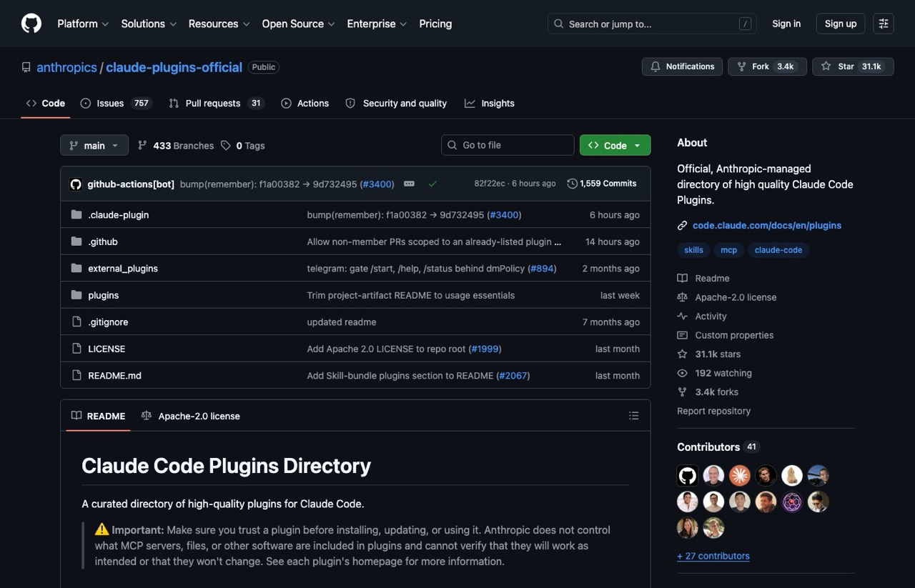Open commit hash 82f22ec
The width and height of the screenshot is (915, 588).
coord(490,184)
